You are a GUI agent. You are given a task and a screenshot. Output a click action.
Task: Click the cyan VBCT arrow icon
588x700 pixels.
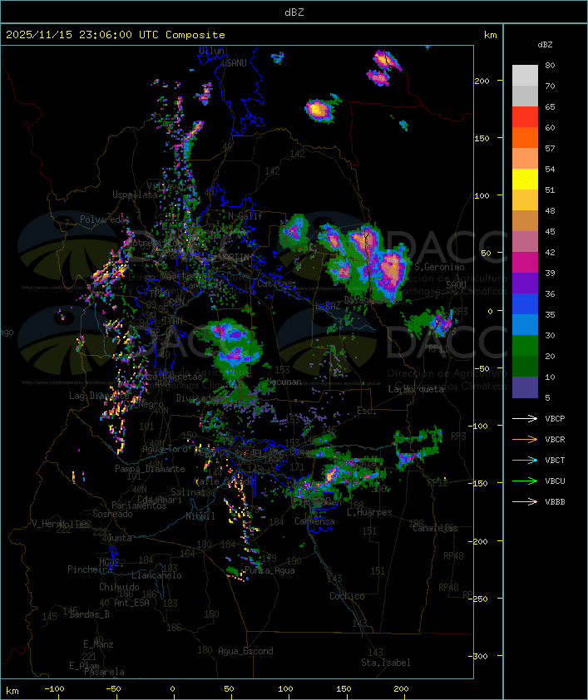click(525, 460)
